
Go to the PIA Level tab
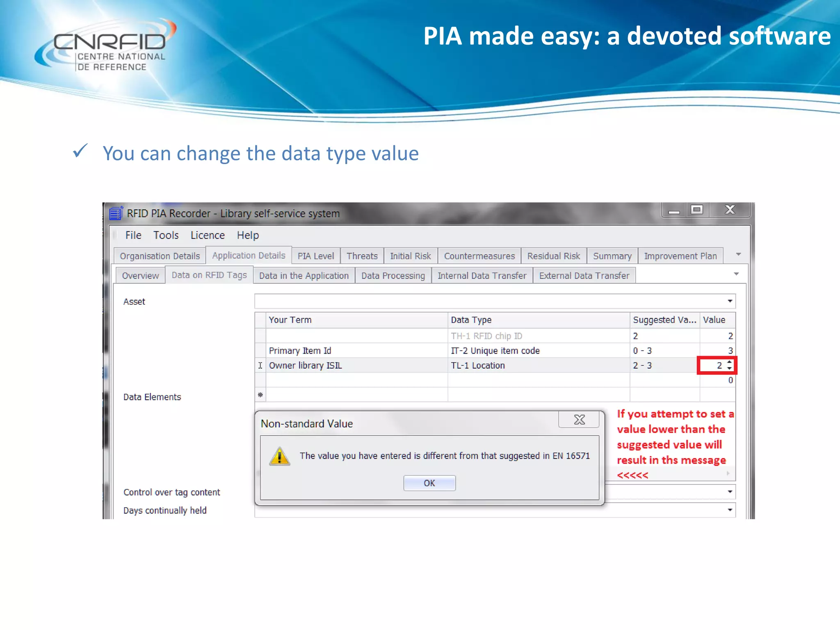pos(316,256)
